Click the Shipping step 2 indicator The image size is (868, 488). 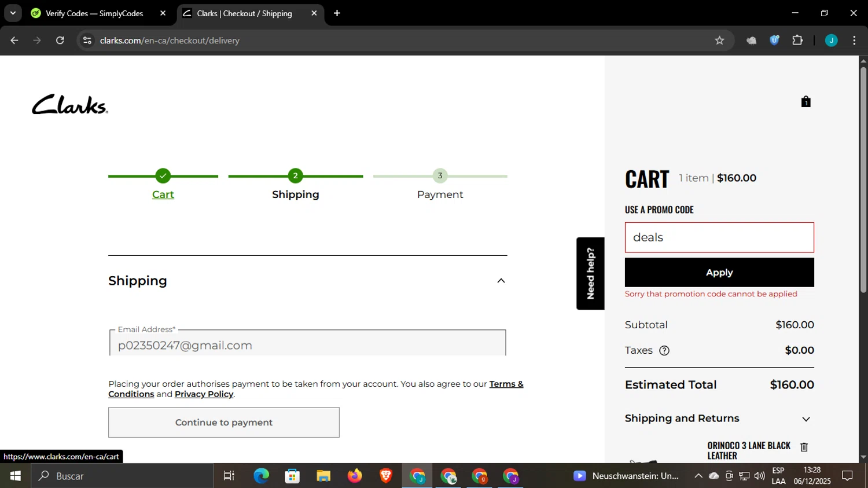(x=295, y=175)
